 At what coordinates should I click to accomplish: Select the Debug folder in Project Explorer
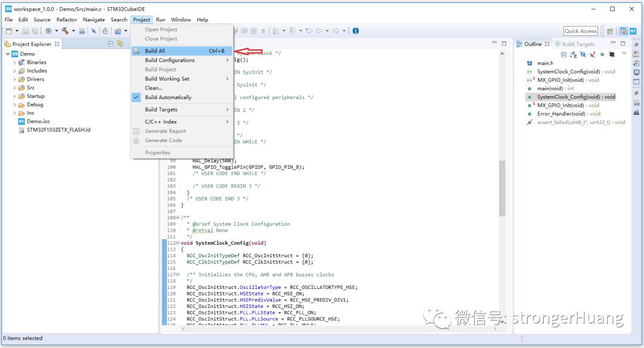click(x=31, y=104)
